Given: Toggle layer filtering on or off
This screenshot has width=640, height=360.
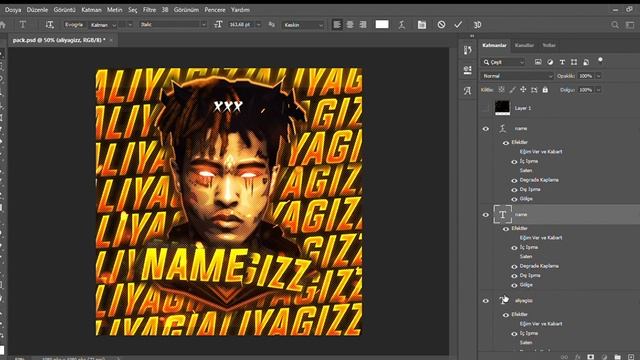Looking at the screenshot, I should pyautogui.click(x=600, y=60).
